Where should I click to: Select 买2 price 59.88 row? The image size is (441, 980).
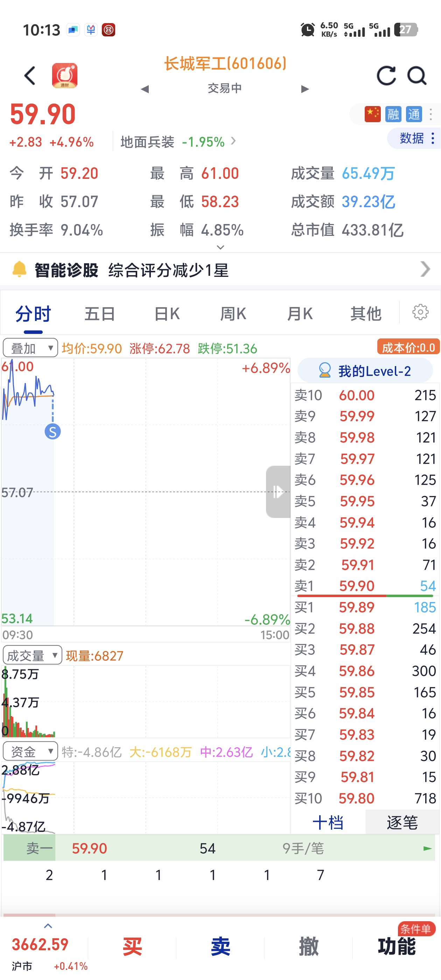pos(365,629)
